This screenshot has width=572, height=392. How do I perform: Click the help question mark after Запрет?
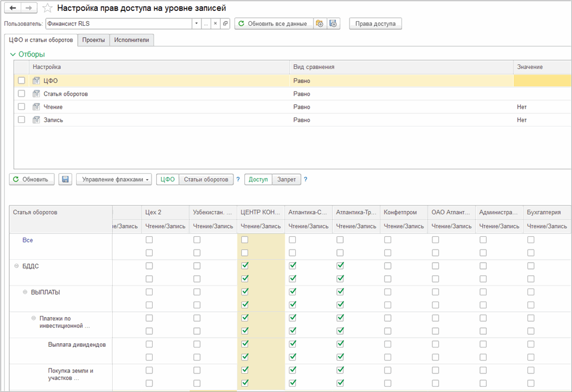pyautogui.click(x=305, y=180)
